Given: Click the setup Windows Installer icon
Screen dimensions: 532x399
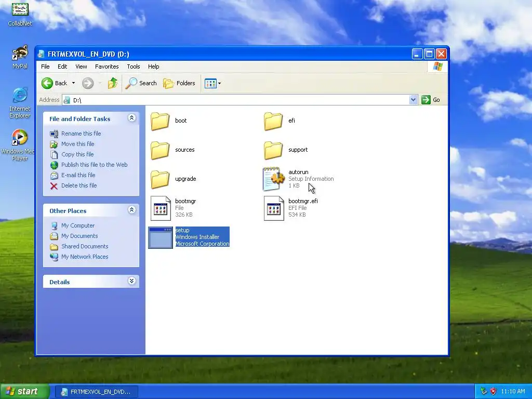Looking at the screenshot, I should (161, 237).
